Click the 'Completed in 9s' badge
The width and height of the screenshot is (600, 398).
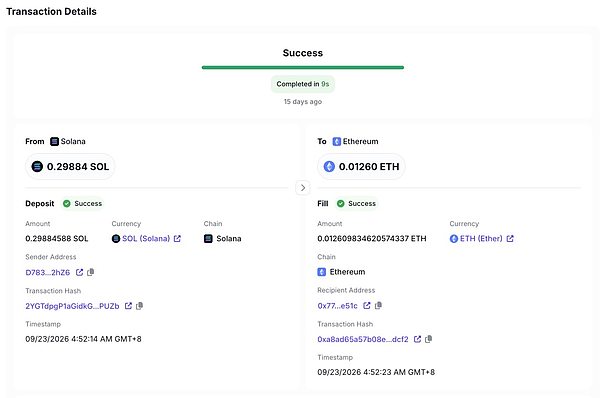click(x=303, y=84)
